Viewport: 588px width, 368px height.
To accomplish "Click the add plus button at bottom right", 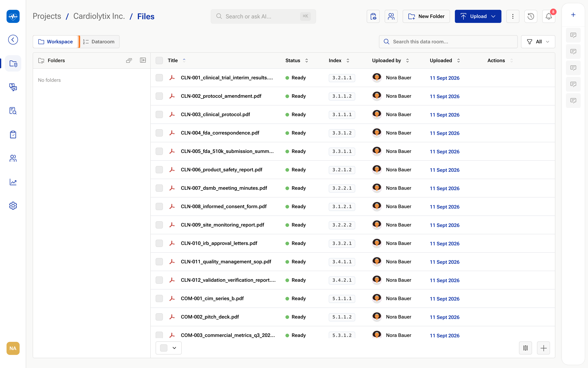I will [x=543, y=348].
